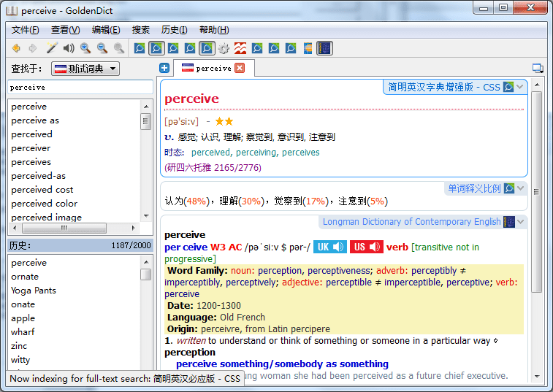Click the GoldenDict book icon in the title bar

[x=11, y=10]
